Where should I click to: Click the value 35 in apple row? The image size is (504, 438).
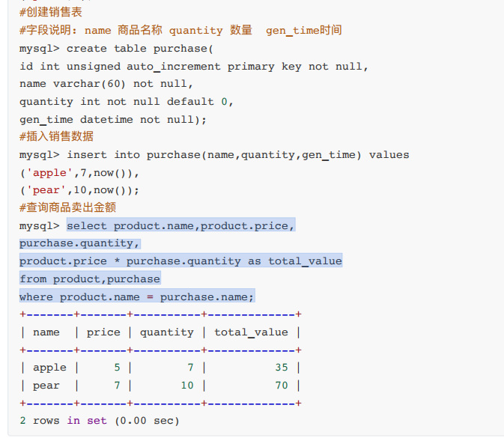[282, 368]
